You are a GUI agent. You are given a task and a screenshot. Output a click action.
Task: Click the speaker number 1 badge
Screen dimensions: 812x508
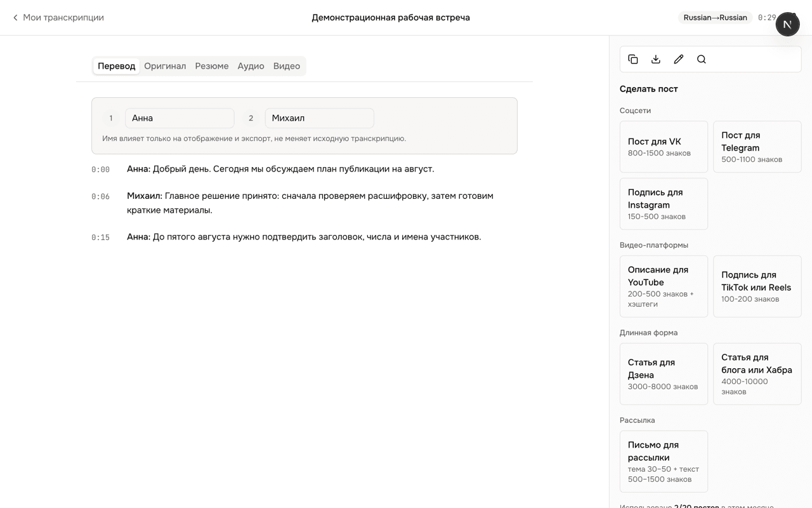tap(111, 118)
